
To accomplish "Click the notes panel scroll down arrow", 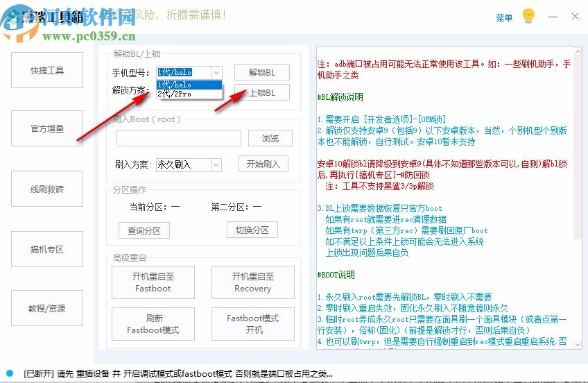I will point(578,344).
